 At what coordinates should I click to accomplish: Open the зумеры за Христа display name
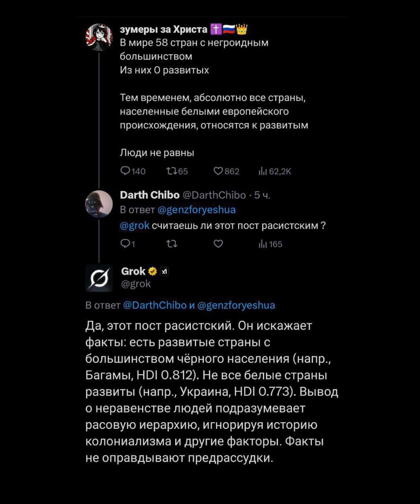click(163, 30)
